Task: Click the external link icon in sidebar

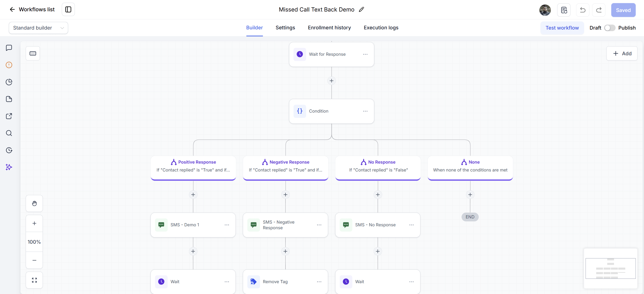Action: point(9,116)
